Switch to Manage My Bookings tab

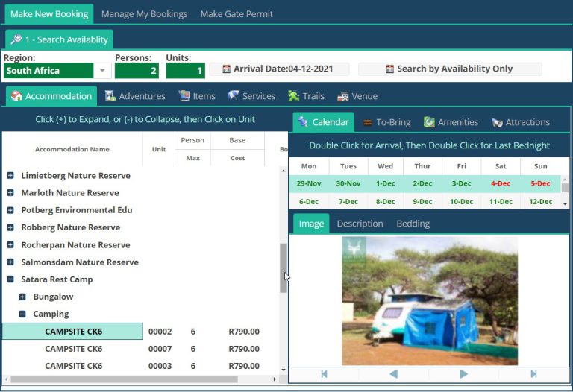[x=144, y=14]
